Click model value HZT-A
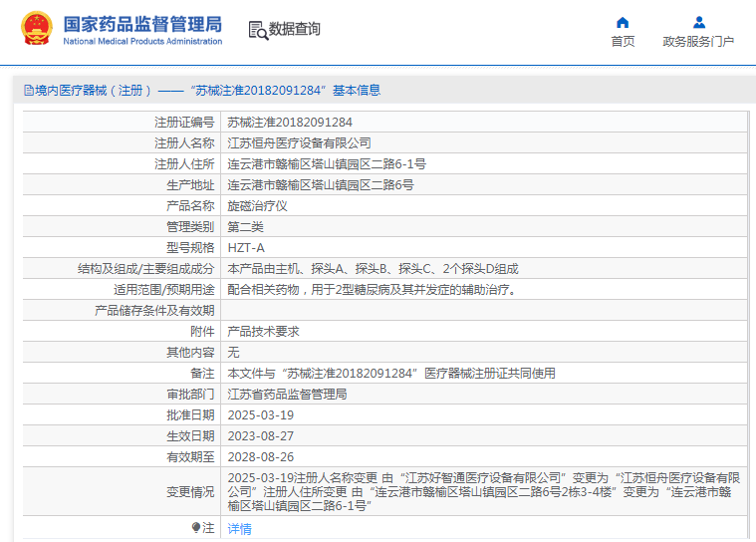 (246, 248)
